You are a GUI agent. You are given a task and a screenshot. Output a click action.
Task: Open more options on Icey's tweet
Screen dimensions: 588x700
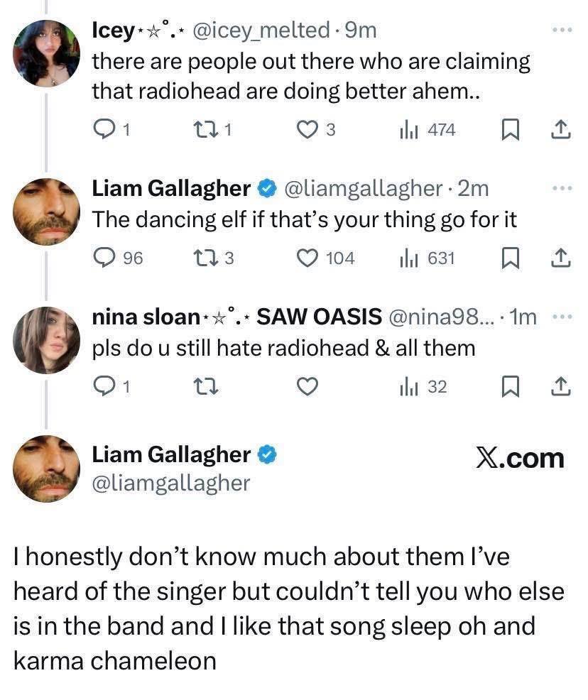(561, 31)
